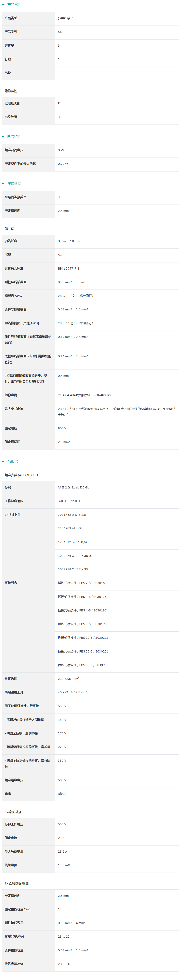Click the 行数 row label
This screenshot has height=980, width=180.
tap(8, 59)
